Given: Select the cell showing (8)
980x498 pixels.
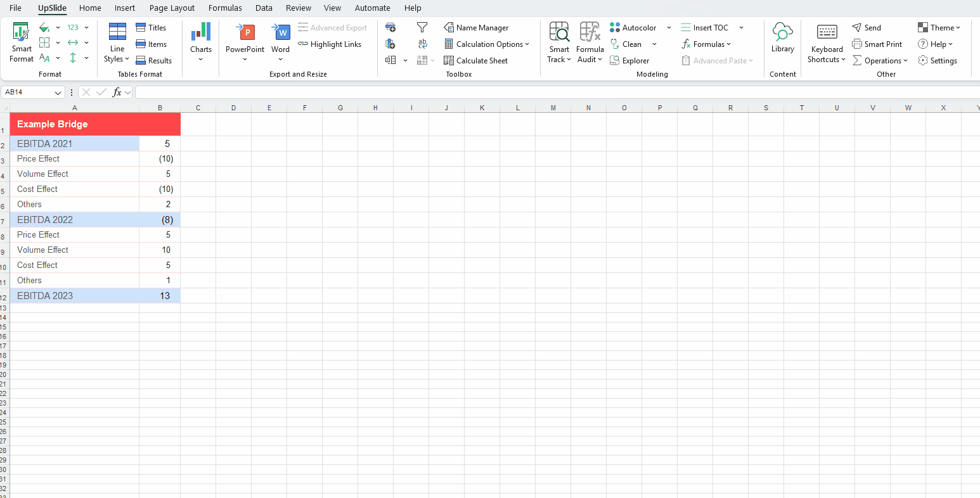Looking at the screenshot, I should pos(160,220).
